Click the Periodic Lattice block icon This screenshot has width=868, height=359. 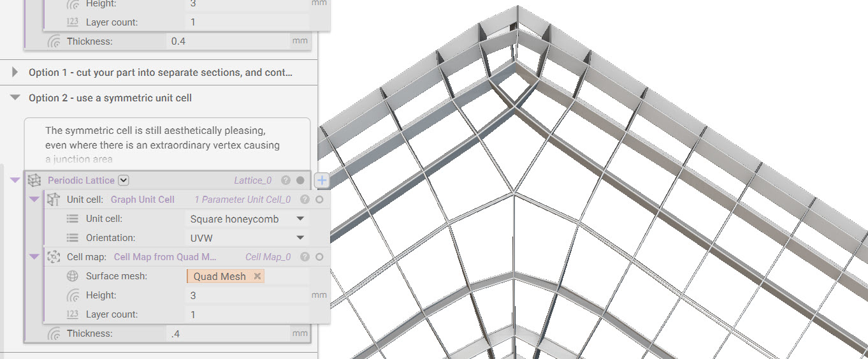tap(34, 180)
